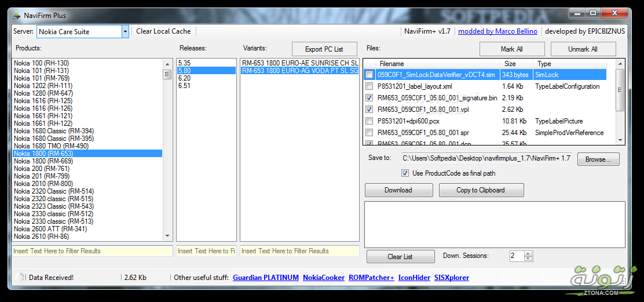Toggle checkbox for 059C0F1_SimLockDataVerifier_vDCT4.sim
Screen dimensions: 644x302
click(x=369, y=75)
